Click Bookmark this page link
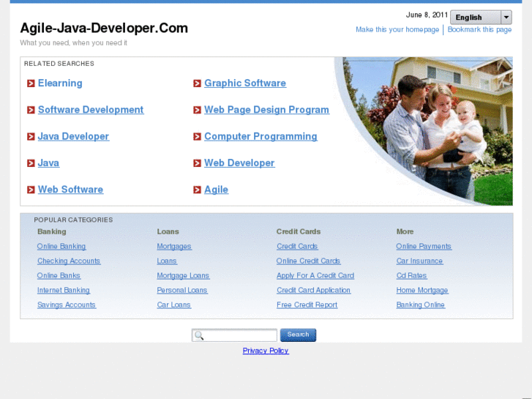 point(479,29)
